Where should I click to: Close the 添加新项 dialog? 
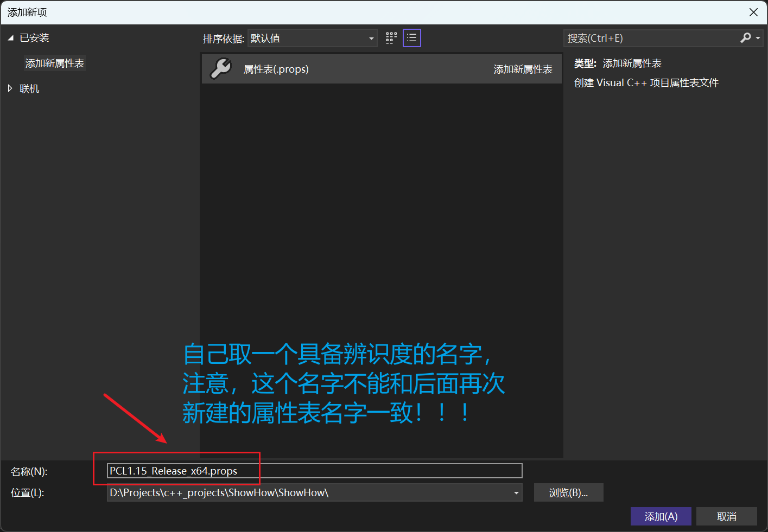[x=753, y=12]
